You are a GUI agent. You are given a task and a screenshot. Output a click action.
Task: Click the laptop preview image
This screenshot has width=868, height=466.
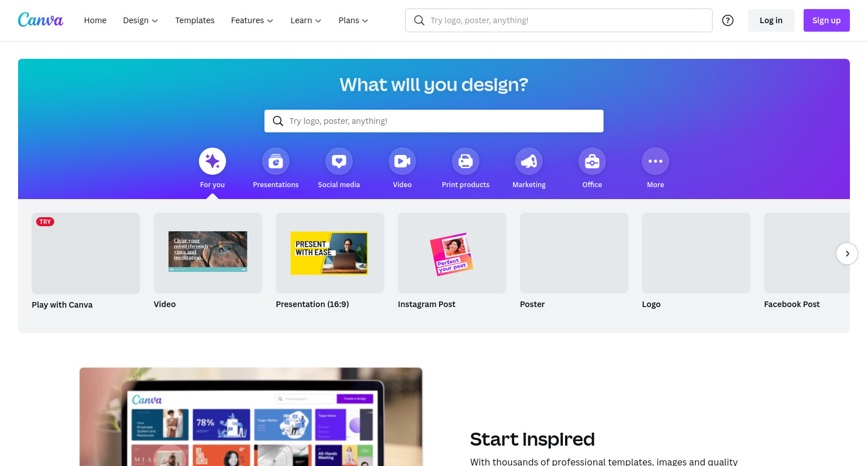click(x=251, y=417)
